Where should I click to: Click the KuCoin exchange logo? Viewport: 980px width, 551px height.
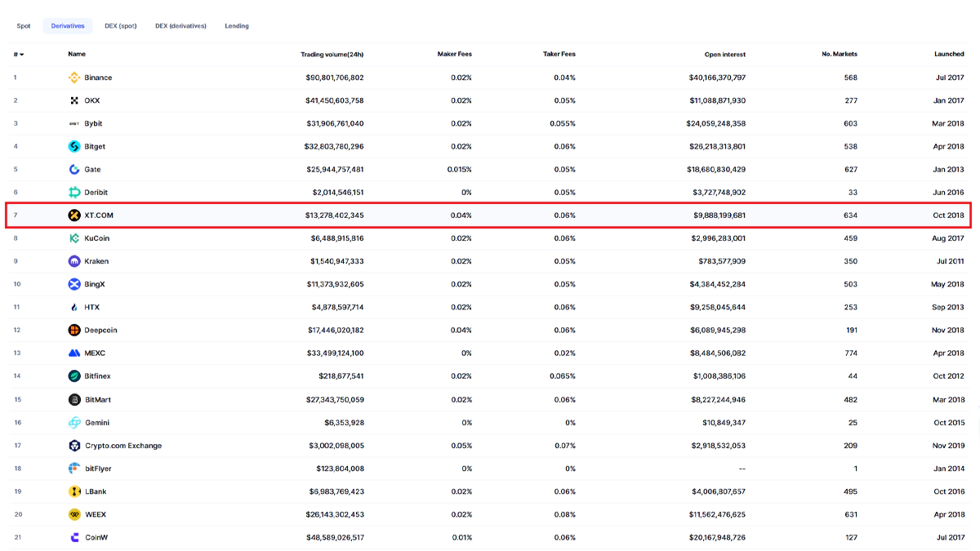pyautogui.click(x=74, y=238)
